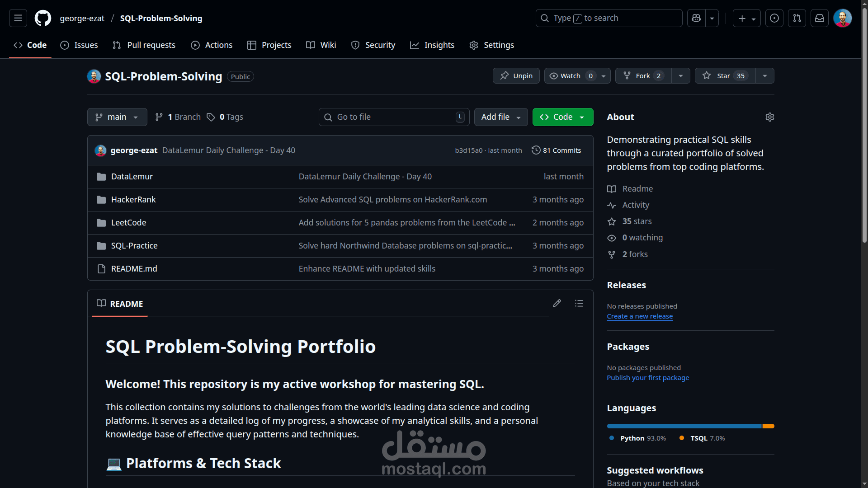Open the 81 Commits history link
This screenshot has width=868, height=488.
pyautogui.click(x=557, y=150)
